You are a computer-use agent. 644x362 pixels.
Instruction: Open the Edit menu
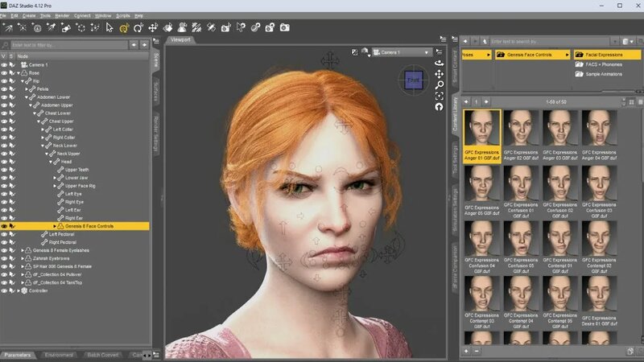click(x=14, y=15)
